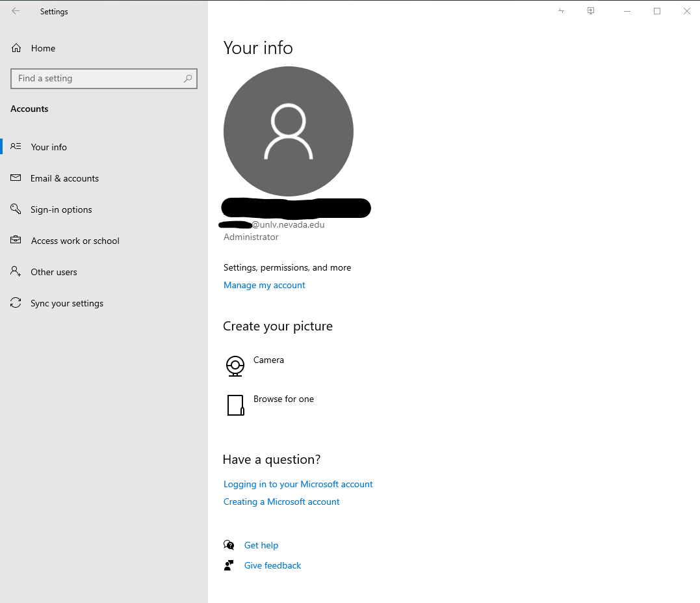Open Sync your settings page
700x603 pixels.
point(67,303)
